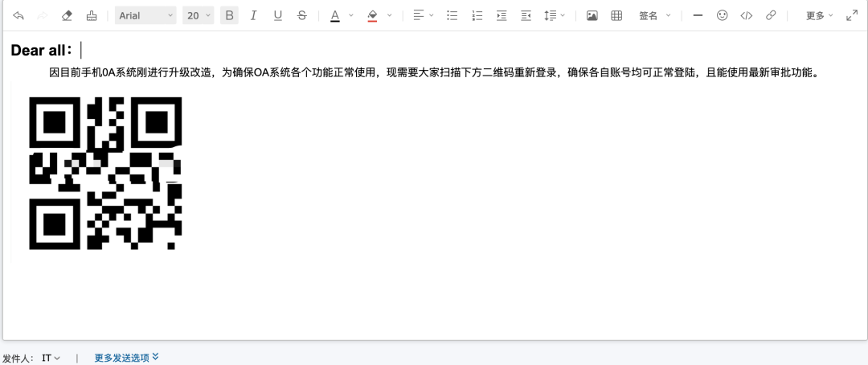Click the empty area below QR code
Image resolution: width=868 pixels, height=365 pixels.
point(434,299)
